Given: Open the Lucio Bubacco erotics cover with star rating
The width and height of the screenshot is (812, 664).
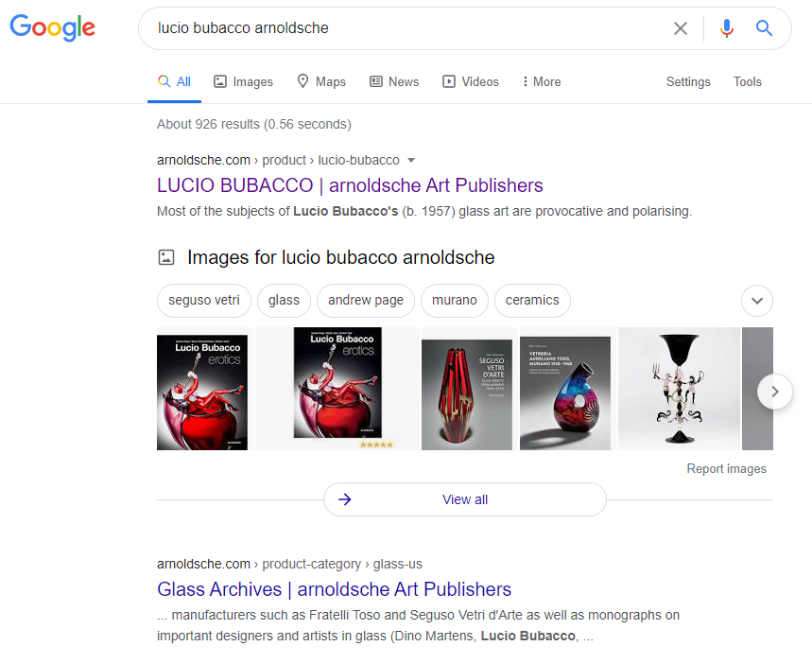Looking at the screenshot, I should click(x=337, y=388).
